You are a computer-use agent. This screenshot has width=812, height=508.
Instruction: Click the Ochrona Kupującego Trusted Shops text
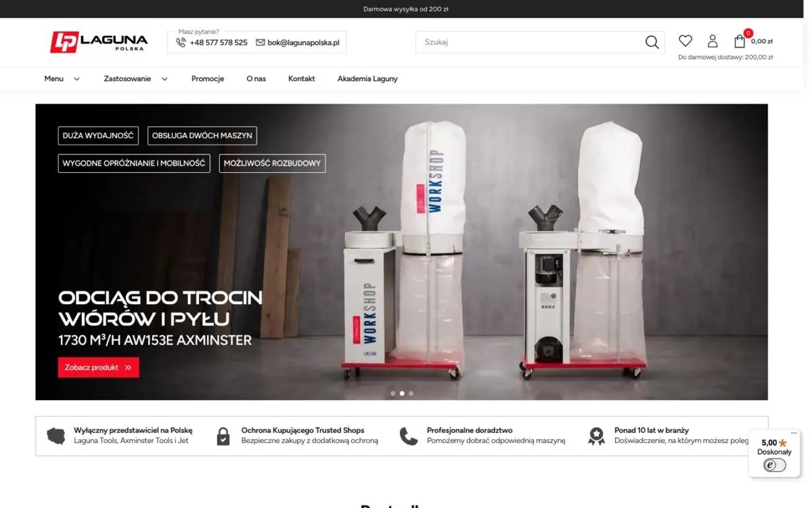(x=303, y=430)
